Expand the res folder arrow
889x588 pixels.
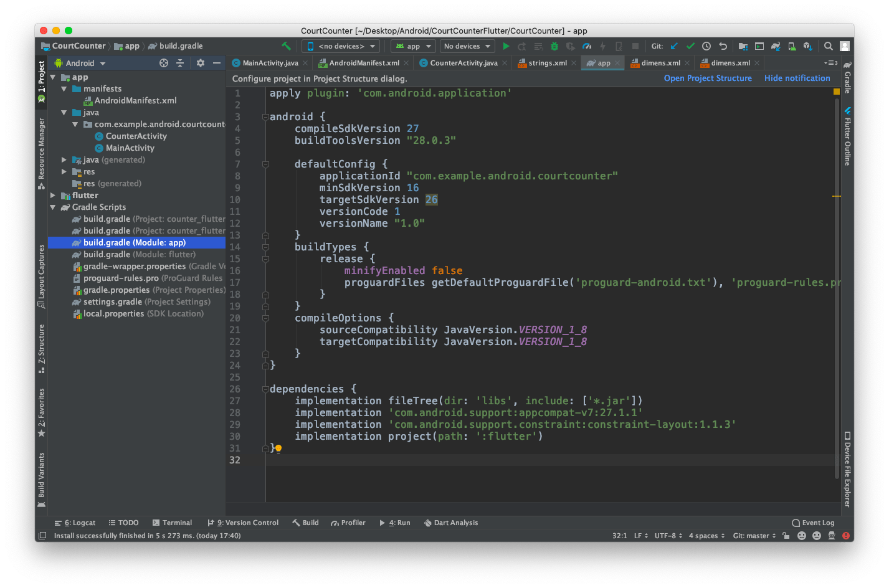coord(64,172)
